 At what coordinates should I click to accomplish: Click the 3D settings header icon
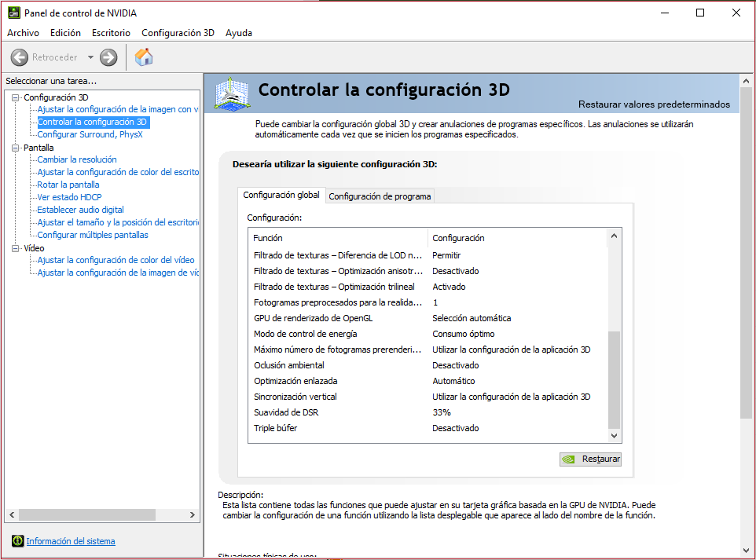(x=233, y=94)
